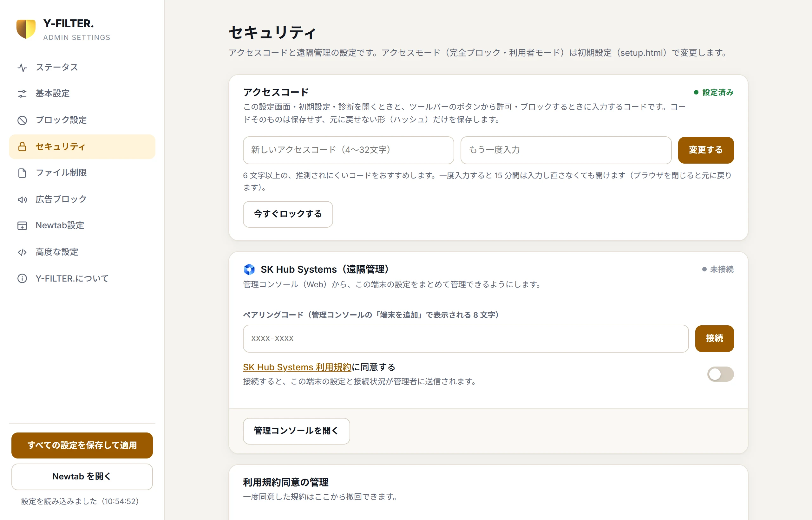Open the 基本設定 section
The image size is (812, 520).
point(82,94)
